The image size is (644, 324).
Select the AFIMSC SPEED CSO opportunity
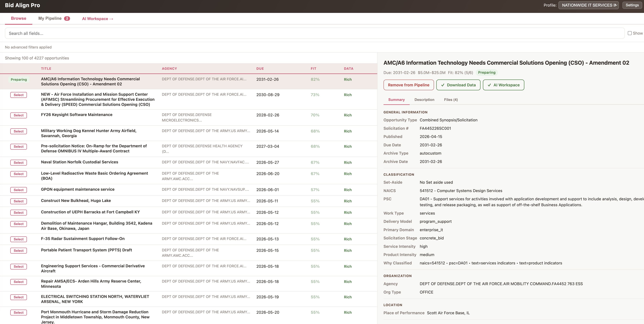pyautogui.click(x=19, y=95)
